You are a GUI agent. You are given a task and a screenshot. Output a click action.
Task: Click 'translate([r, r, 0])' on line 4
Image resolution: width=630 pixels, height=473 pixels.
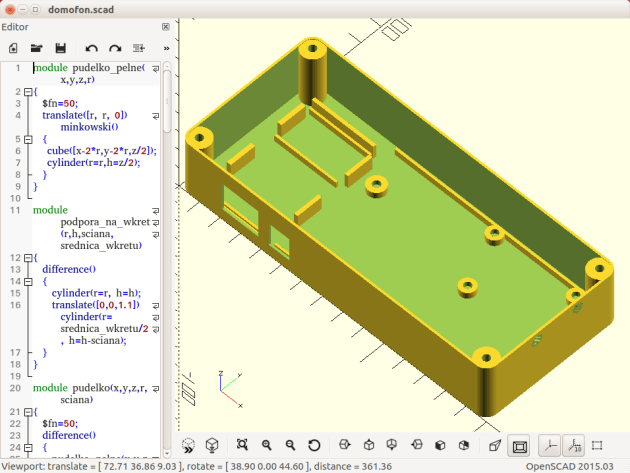(x=85, y=115)
